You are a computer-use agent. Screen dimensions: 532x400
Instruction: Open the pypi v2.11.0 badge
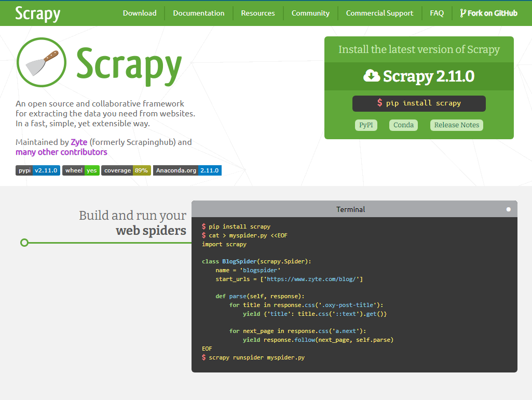[38, 170]
